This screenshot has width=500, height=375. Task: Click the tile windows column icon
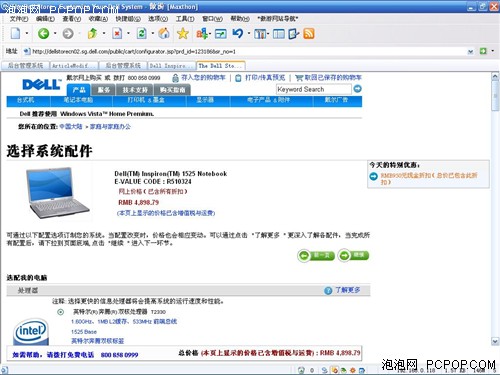coord(260,34)
